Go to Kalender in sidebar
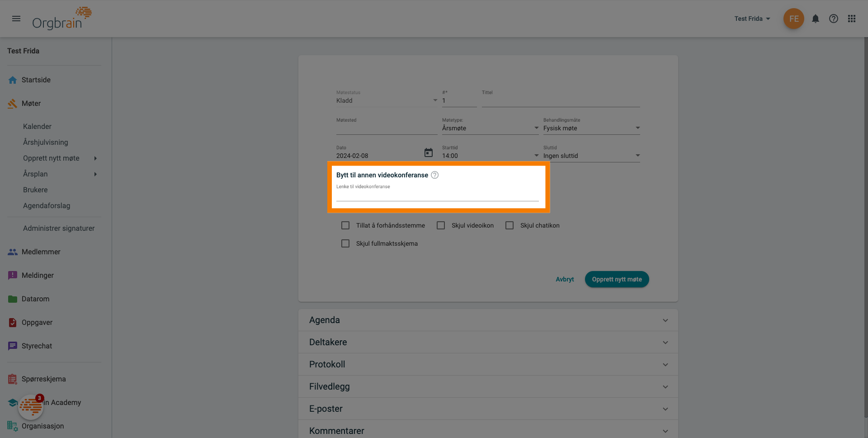868x438 pixels. [x=37, y=127]
